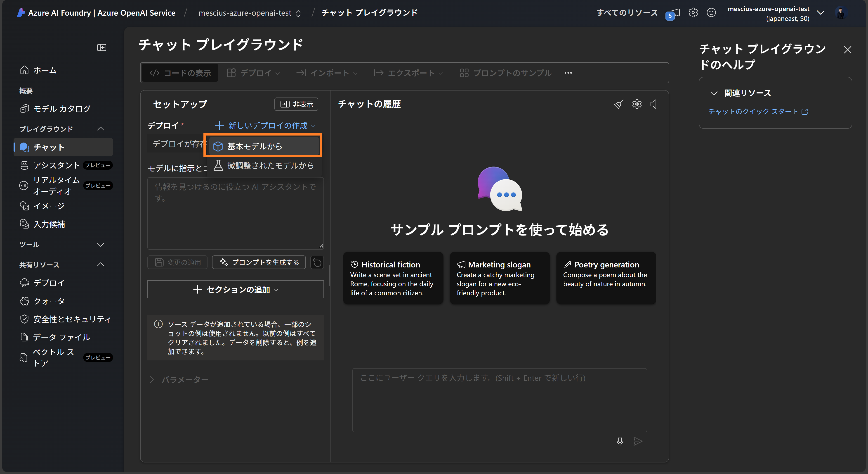The height and width of the screenshot is (474, 868).
Task: Select チャット playground item
Action: point(63,147)
